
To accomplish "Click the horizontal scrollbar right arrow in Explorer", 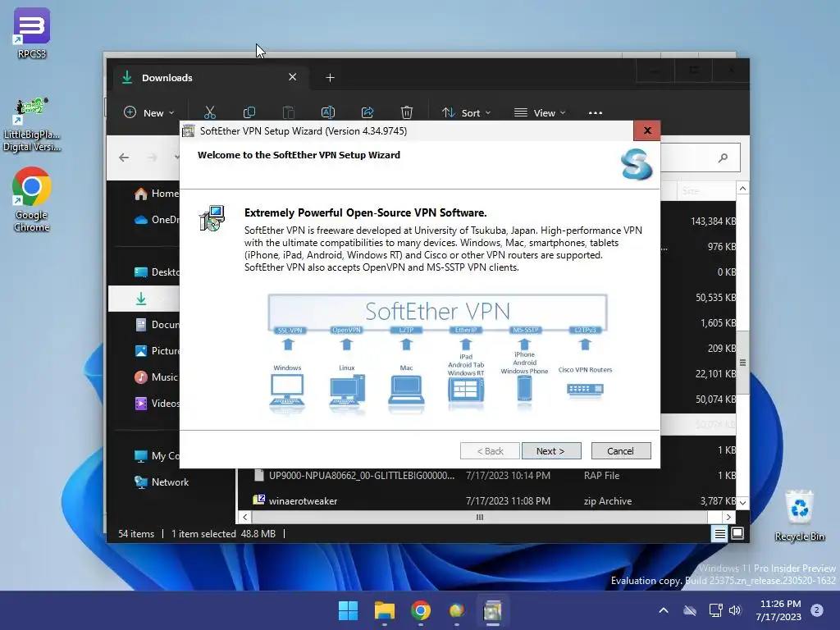I will tap(728, 517).
